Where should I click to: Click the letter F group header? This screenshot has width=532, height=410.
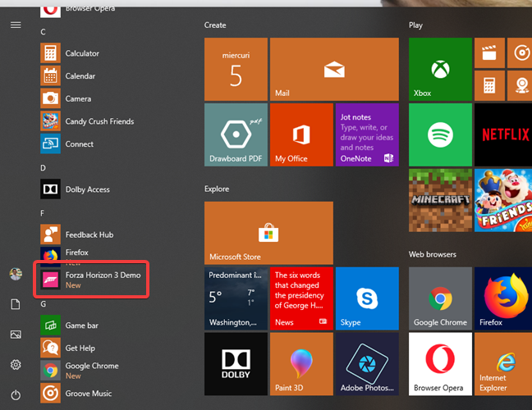tap(43, 213)
